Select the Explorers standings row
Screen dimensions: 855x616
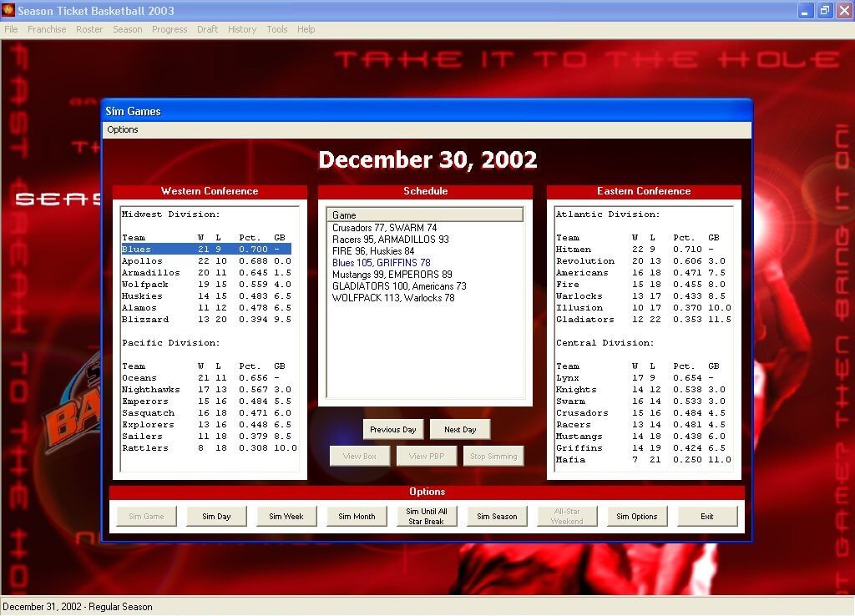tap(206, 425)
